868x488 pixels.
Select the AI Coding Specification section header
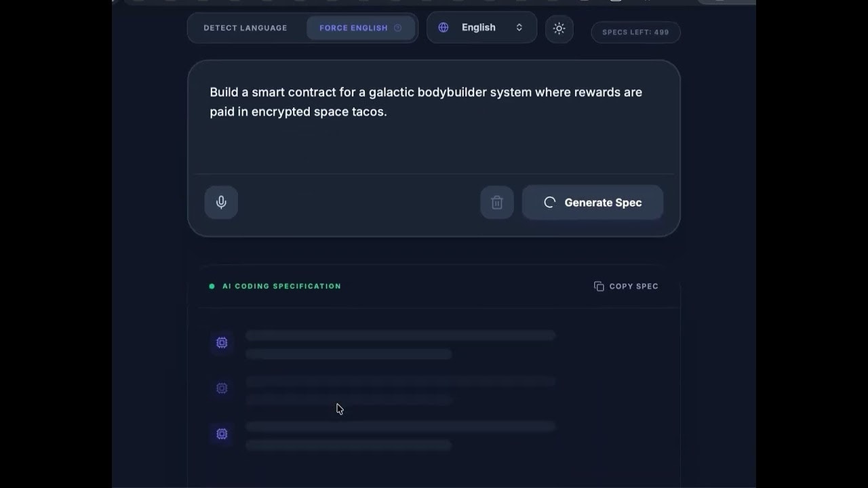click(281, 286)
